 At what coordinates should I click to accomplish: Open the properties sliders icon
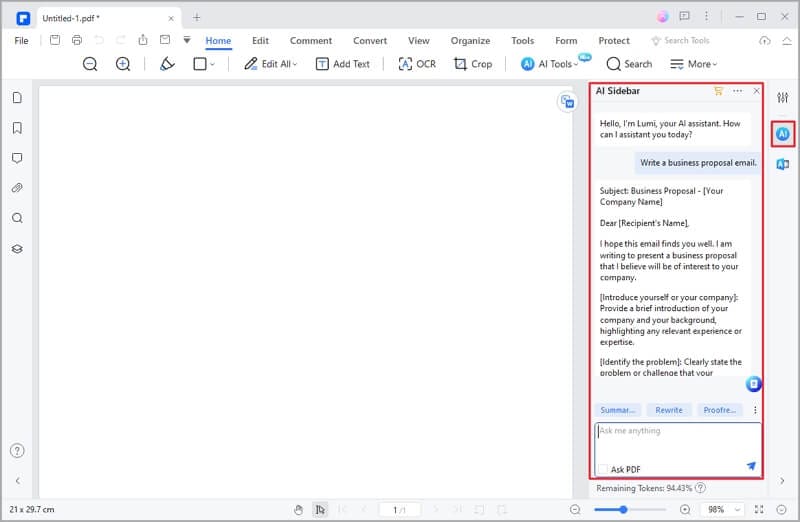tap(783, 97)
